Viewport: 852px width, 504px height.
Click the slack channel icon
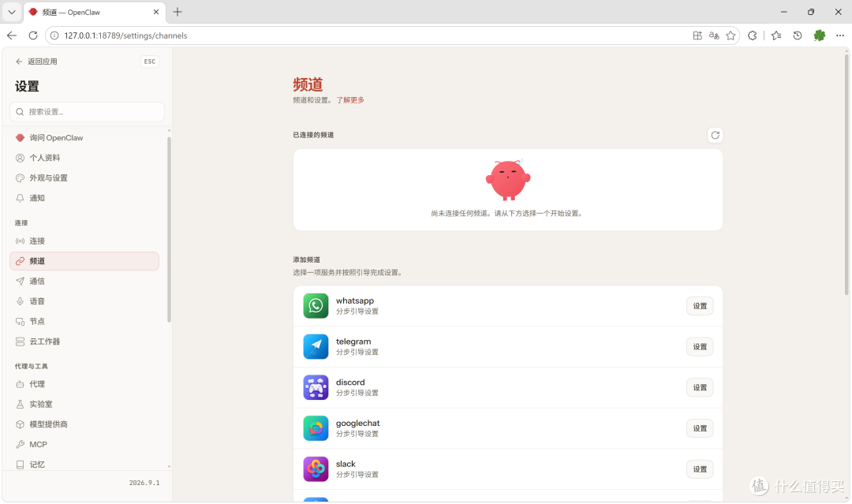pos(316,469)
